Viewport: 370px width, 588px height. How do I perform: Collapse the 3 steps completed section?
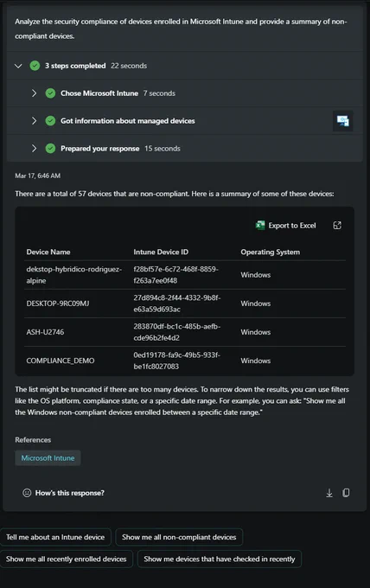18,66
